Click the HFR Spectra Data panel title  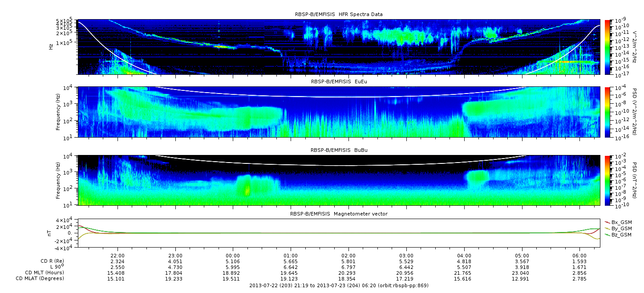[x=339, y=14]
